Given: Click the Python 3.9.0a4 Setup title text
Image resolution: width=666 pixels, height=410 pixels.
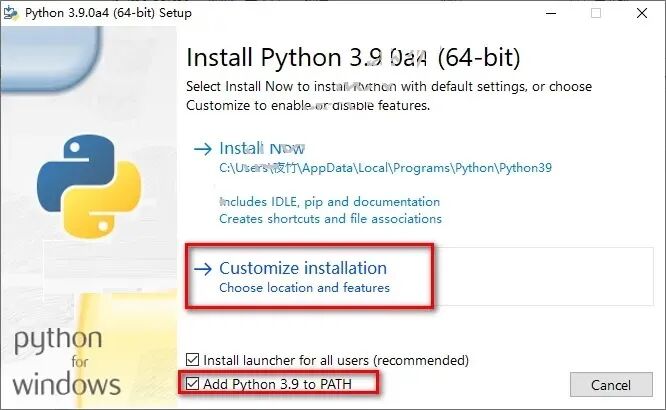Looking at the screenshot, I should 108,13.
